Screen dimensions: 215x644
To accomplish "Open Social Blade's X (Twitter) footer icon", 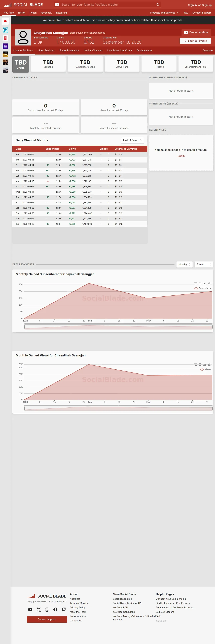I will tap(39, 610).
